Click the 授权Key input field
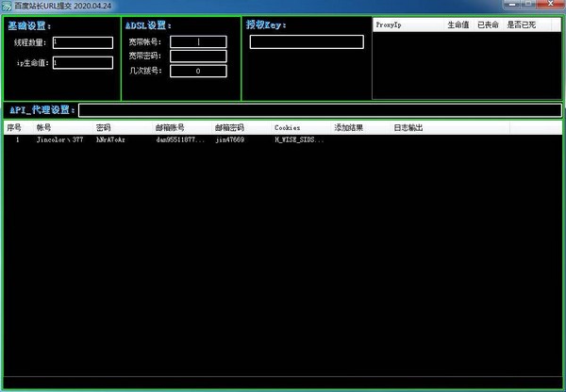This screenshot has height=392, width=566. click(x=306, y=42)
